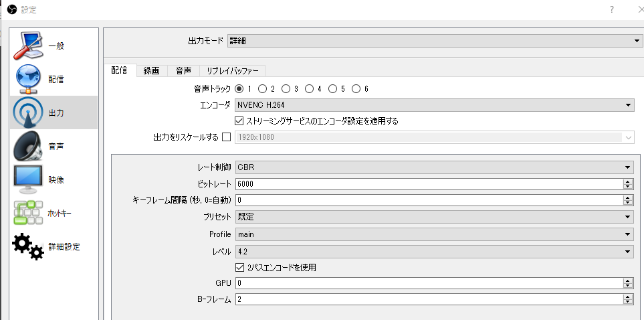
Task: Toggle the 2パスエンコードを使用 checkbox
Action: coord(239,268)
